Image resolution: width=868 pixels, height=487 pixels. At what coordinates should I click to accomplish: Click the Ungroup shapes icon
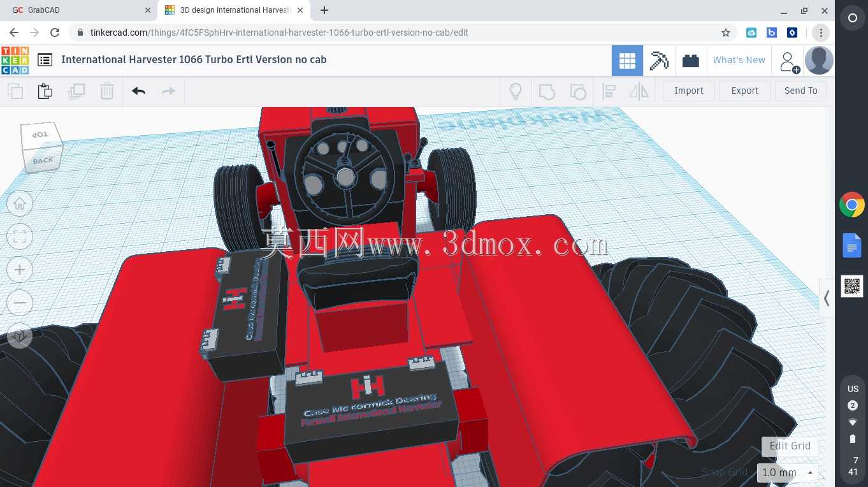coord(577,91)
